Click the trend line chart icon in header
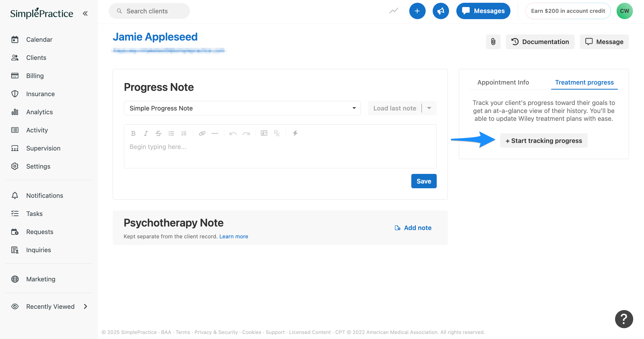Viewport: 644px width, 339px height. point(394,11)
